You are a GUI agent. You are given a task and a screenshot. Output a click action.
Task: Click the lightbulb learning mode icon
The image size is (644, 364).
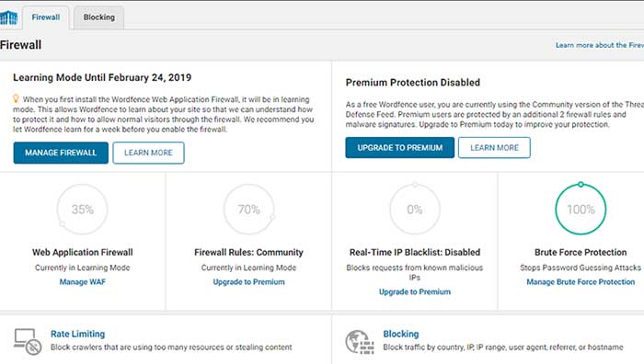pyautogui.click(x=16, y=99)
